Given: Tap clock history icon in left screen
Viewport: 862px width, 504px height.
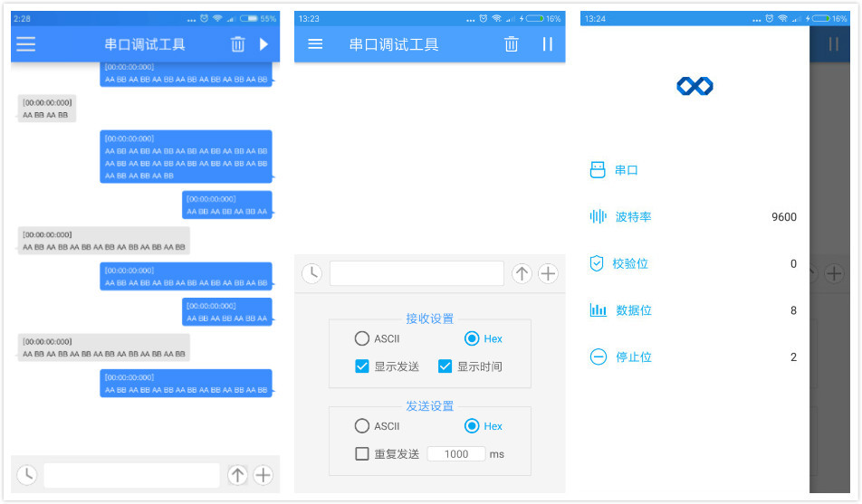Looking at the screenshot, I should coord(27,475).
